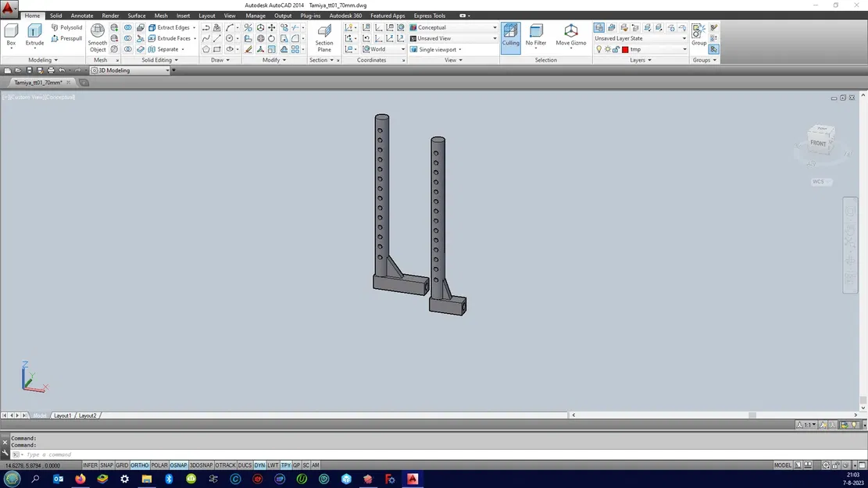This screenshot has height=488, width=868.
Task: Click the Group objects icon
Action: 698,34
